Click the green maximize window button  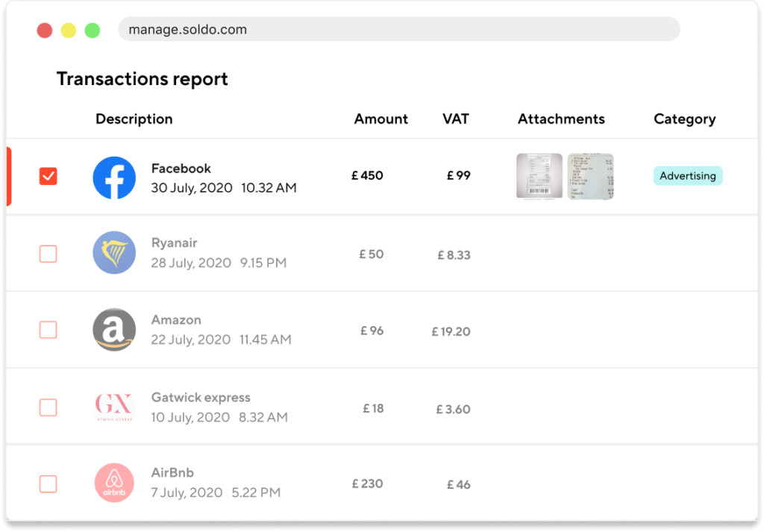coord(93,30)
